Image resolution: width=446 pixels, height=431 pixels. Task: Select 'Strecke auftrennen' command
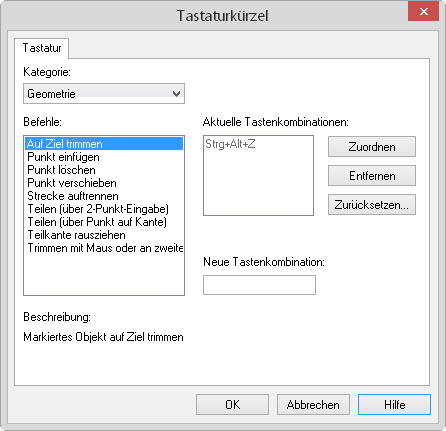104,196
